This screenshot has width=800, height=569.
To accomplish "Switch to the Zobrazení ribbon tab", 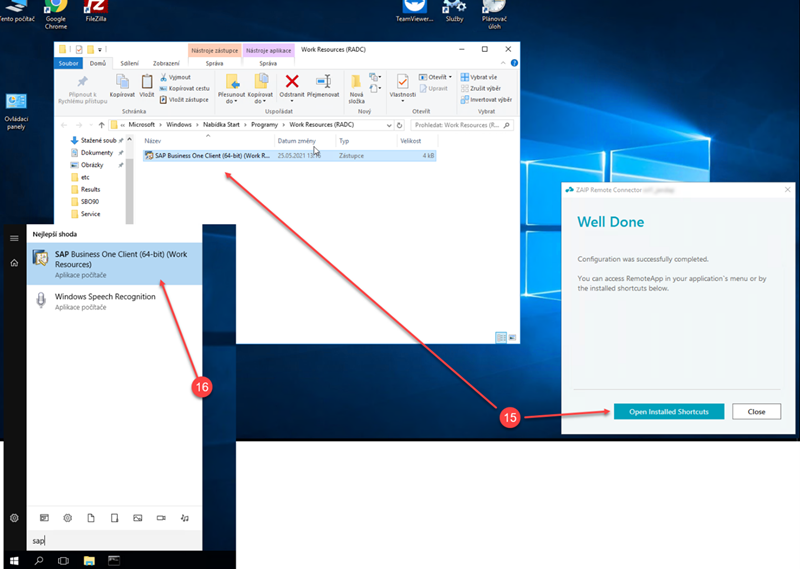I will point(166,63).
